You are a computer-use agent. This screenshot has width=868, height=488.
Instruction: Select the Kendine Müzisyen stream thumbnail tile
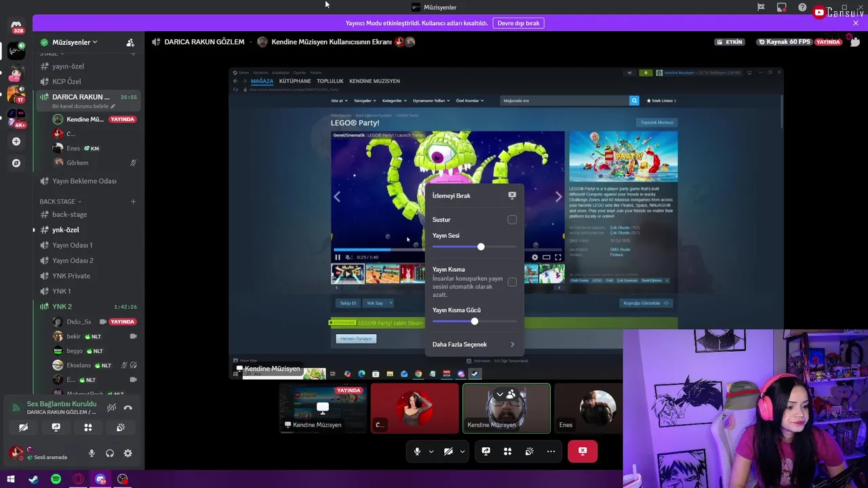tap(323, 409)
